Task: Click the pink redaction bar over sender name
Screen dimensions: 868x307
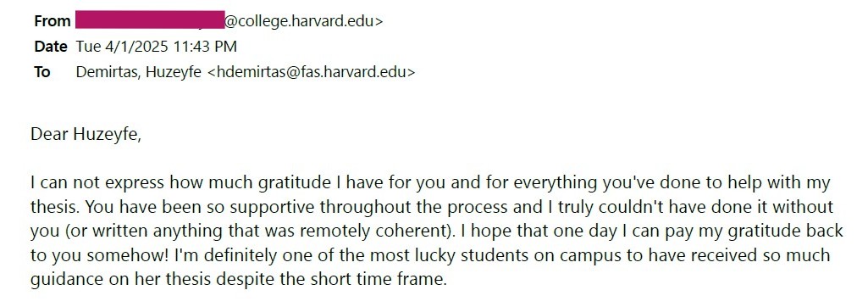Action: [149, 20]
